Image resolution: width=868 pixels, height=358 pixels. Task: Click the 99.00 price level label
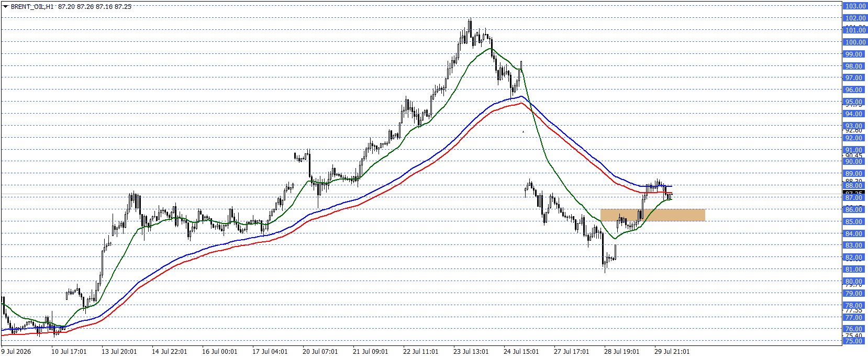tap(855, 54)
